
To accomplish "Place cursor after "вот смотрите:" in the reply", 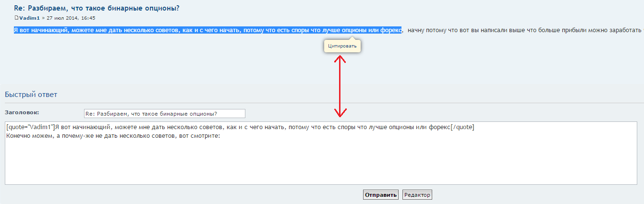I will 220,136.
